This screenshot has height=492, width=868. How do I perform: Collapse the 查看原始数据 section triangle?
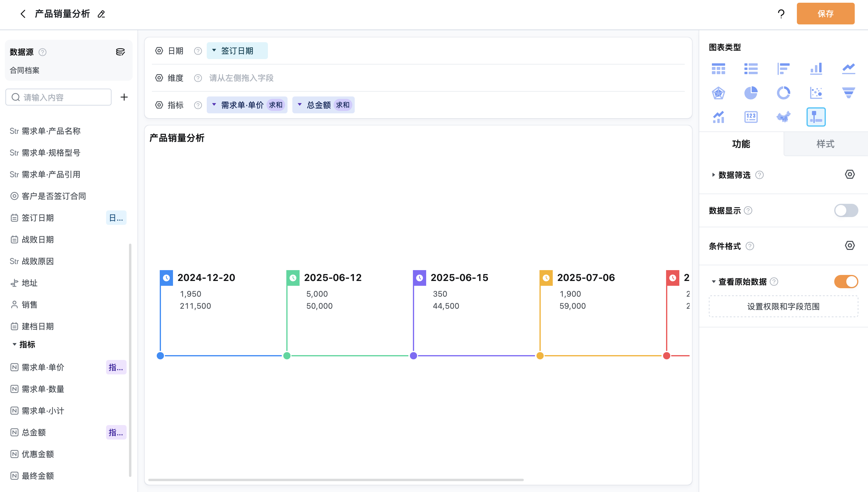point(713,282)
